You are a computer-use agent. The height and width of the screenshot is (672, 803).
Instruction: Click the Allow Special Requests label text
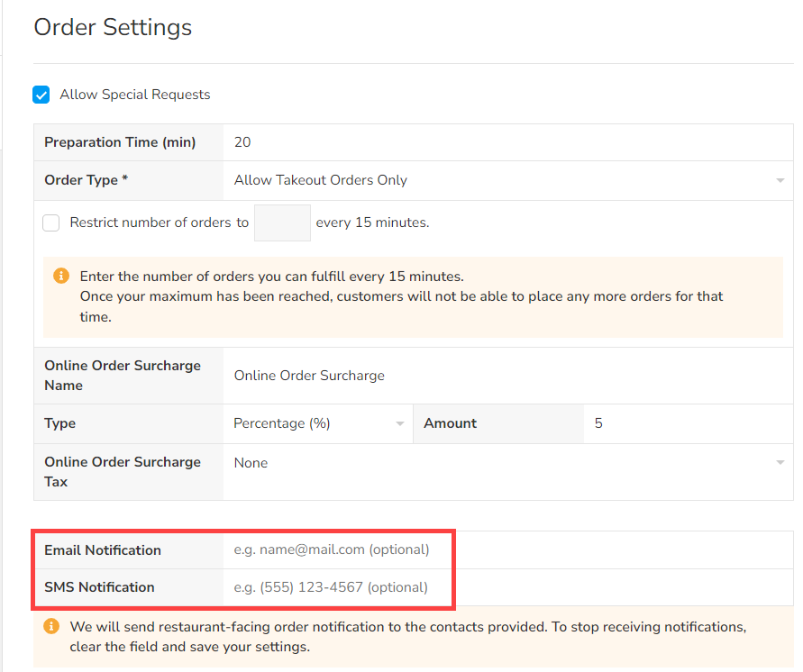[135, 95]
